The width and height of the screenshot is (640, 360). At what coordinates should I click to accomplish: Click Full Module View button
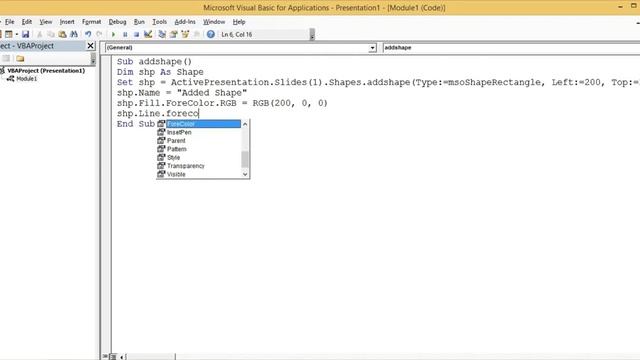113,357
